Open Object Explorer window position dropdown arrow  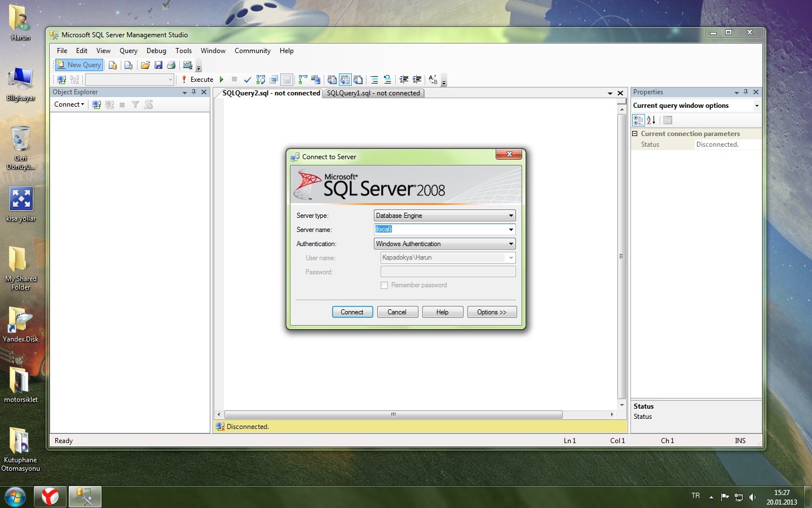point(184,92)
